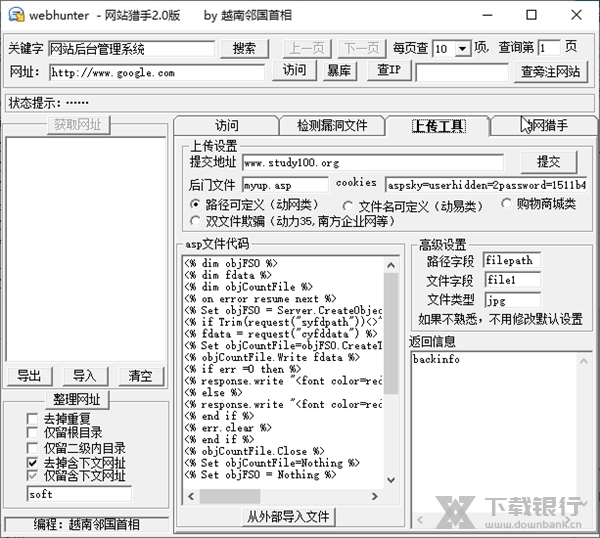Click the 返回信息 backinfo text area
Viewport: 600px width, 538px height.
[495, 432]
